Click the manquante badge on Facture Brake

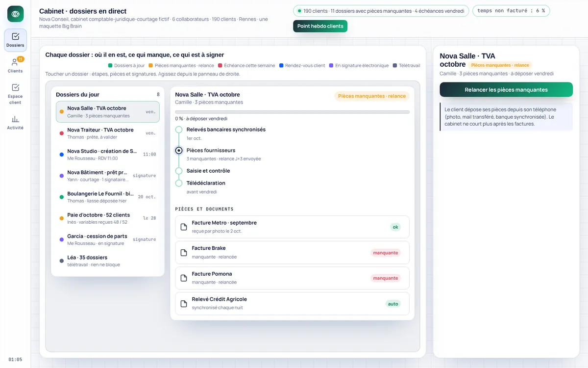click(386, 253)
